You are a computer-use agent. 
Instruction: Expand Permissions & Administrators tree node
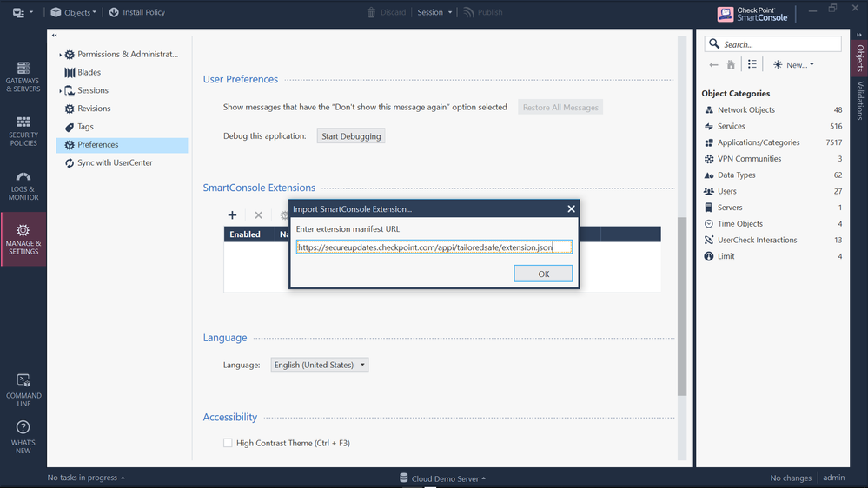tap(60, 55)
